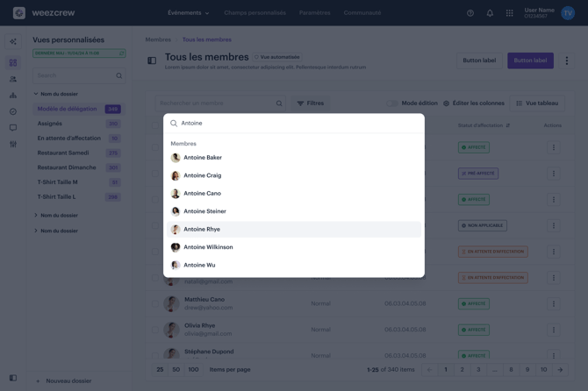
Task: Open row actions for Olivia Rhye row
Action: coord(554,330)
